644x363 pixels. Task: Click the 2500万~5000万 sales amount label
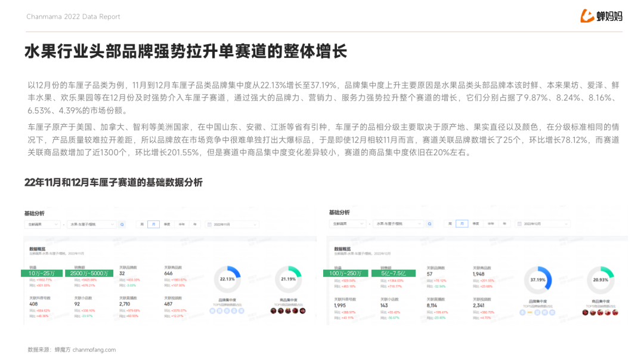point(89,273)
